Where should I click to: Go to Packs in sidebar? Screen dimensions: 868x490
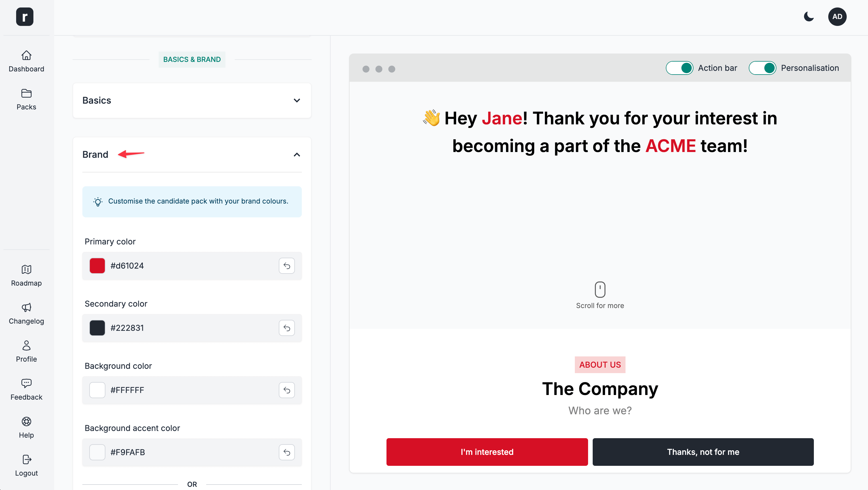(26, 99)
